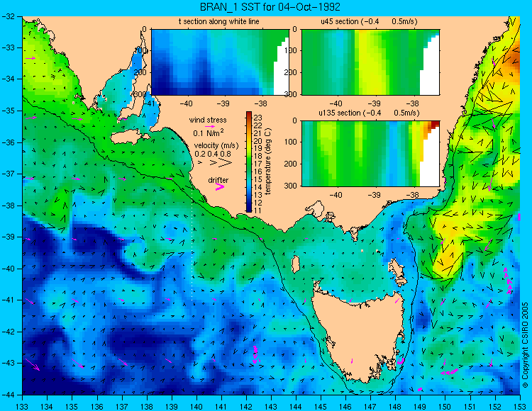Click Flinders Island northeast of Tasmania
This screenshot has height=411, width=532.
[x=397, y=272]
